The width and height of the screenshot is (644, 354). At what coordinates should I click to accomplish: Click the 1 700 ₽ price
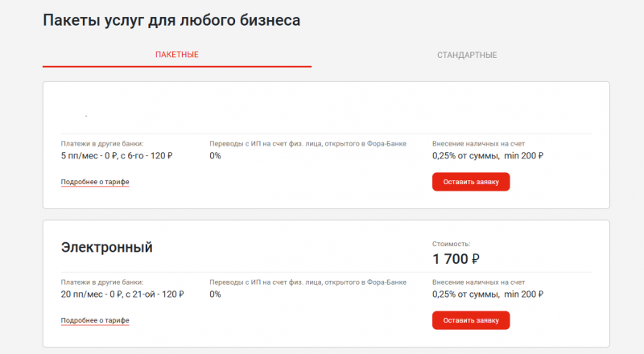(x=456, y=259)
